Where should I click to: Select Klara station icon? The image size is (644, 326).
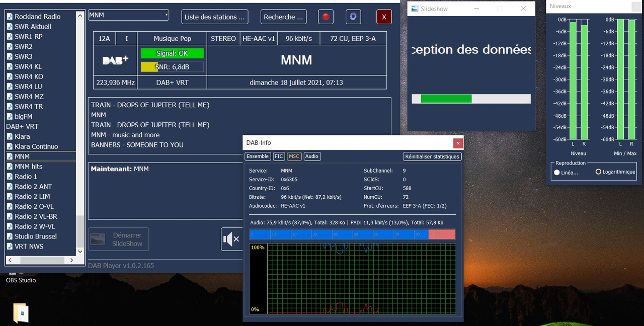point(10,136)
